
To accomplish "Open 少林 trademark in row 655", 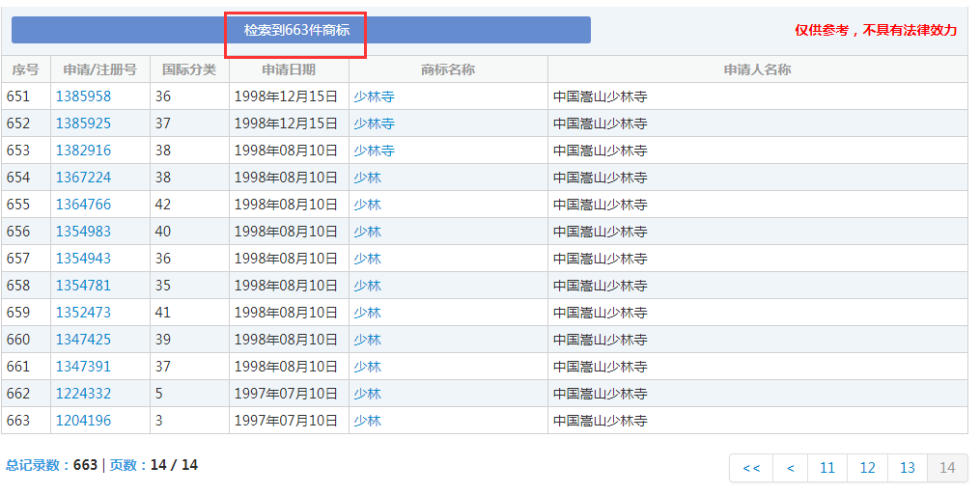I will coord(367,205).
